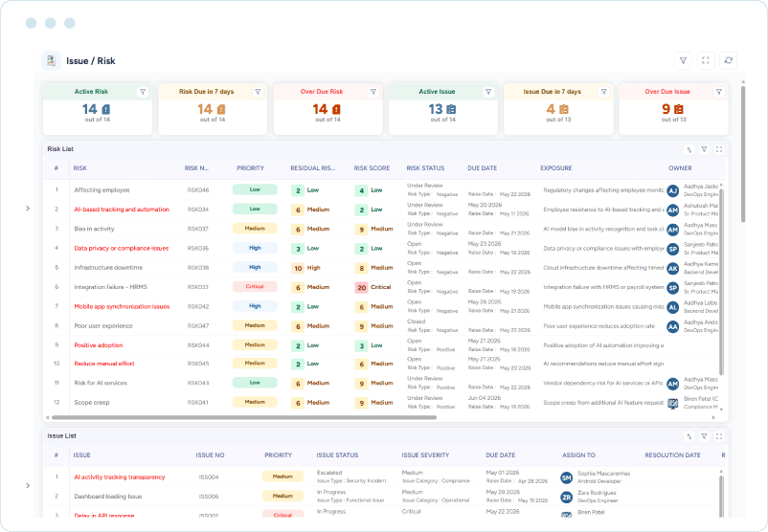Click the AL owner avatar for Mobile app synchronization
Viewport: 768px width, 532px height.
[x=673, y=307]
